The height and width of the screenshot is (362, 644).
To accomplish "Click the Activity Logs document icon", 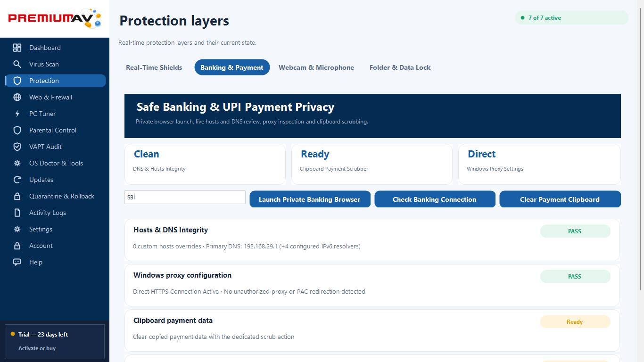I will (17, 213).
